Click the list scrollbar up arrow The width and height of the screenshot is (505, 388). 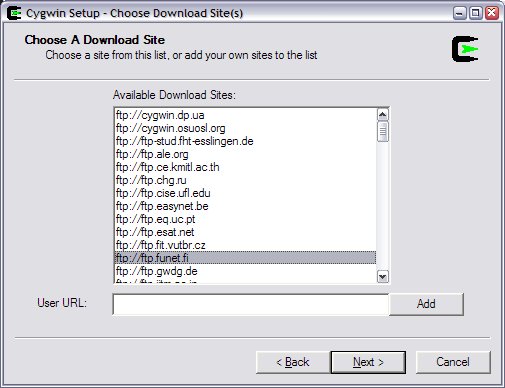tap(383, 115)
